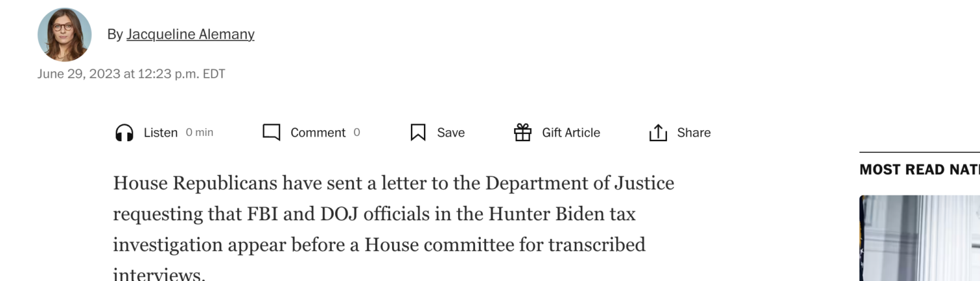Select the "Gift Article" text label
The height and width of the screenshot is (281, 980).
click(571, 133)
